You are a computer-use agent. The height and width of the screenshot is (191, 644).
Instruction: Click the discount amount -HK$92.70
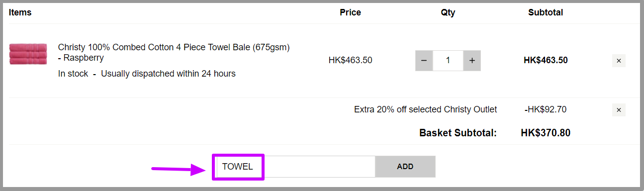point(546,109)
